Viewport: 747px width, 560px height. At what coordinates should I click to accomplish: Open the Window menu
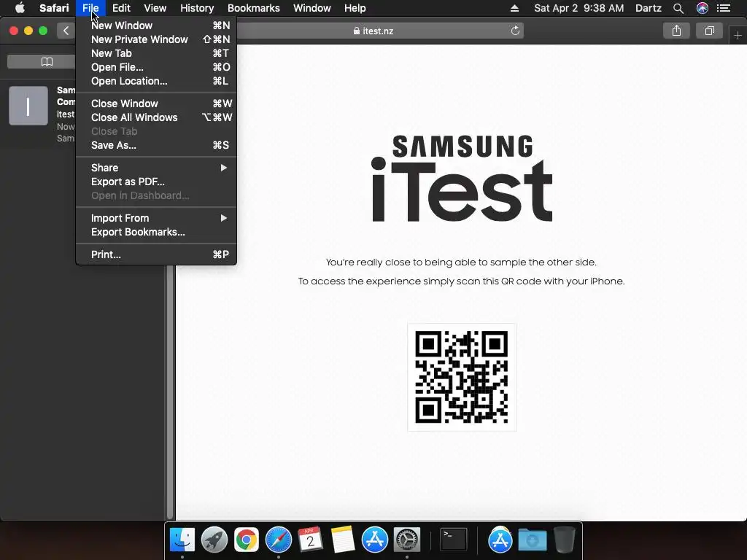pyautogui.click(x=312, y=8)
